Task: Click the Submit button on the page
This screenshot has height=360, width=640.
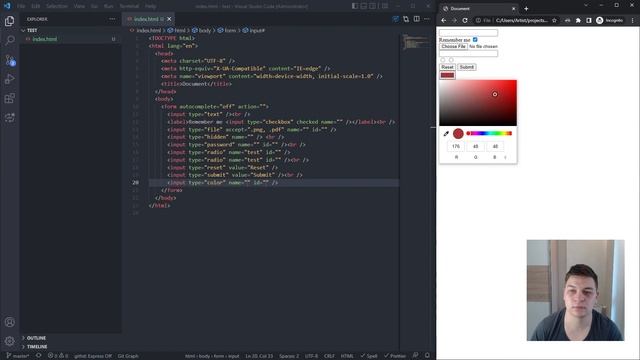Action: (x=467, y=67)
